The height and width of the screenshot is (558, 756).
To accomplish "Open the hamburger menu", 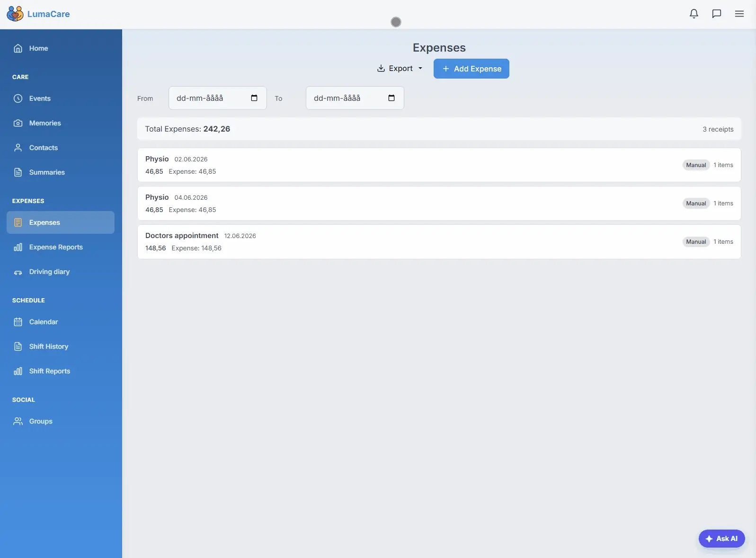I will coord(739,14).
